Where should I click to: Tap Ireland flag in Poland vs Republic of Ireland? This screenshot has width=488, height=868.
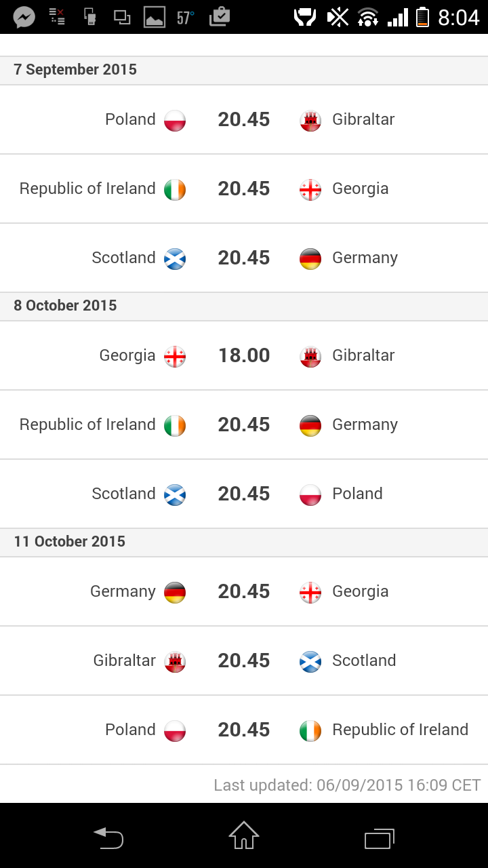pyautogui.click(x=310, y=730)
